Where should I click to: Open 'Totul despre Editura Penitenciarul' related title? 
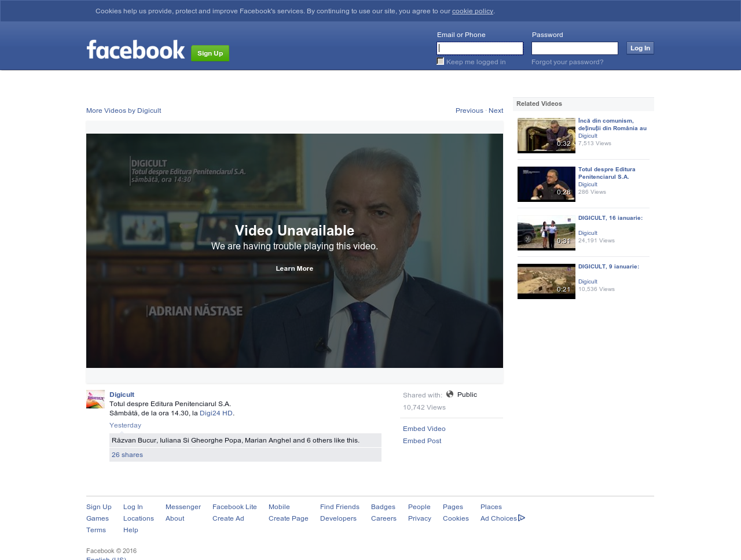point(607,173)
